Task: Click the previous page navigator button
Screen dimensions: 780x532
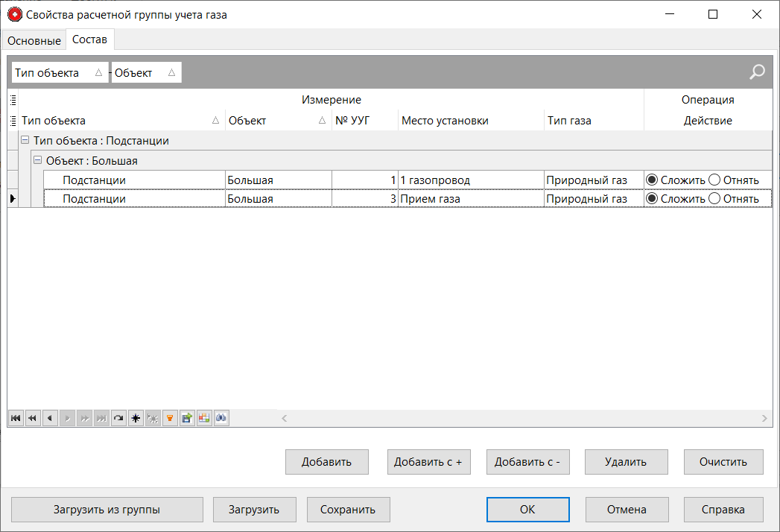Action: pos(32,419)
